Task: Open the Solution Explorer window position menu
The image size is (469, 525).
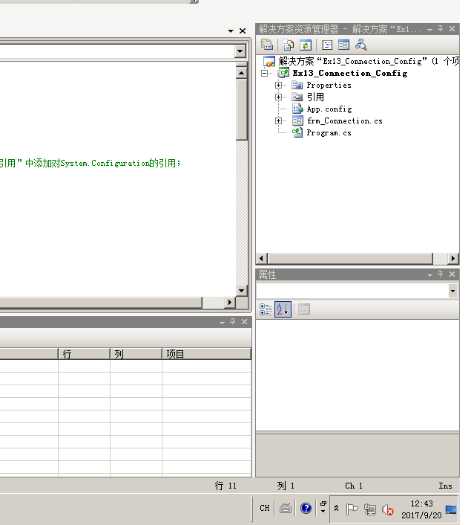Action: click(x=429, y=29)
